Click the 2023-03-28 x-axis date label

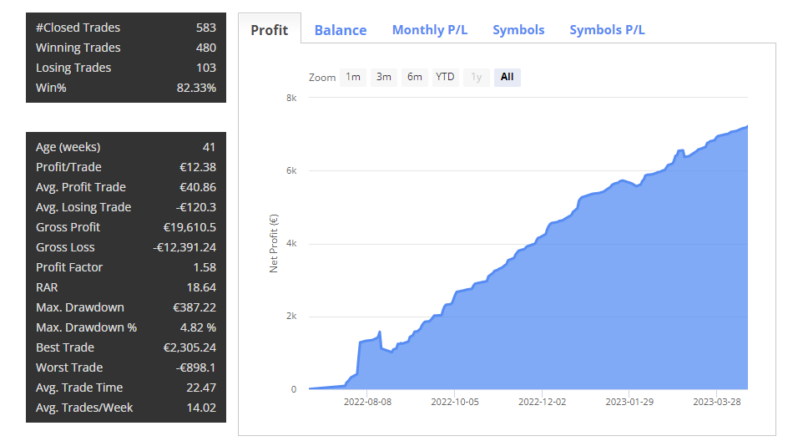pyautogui.click(x=718, y=405)
